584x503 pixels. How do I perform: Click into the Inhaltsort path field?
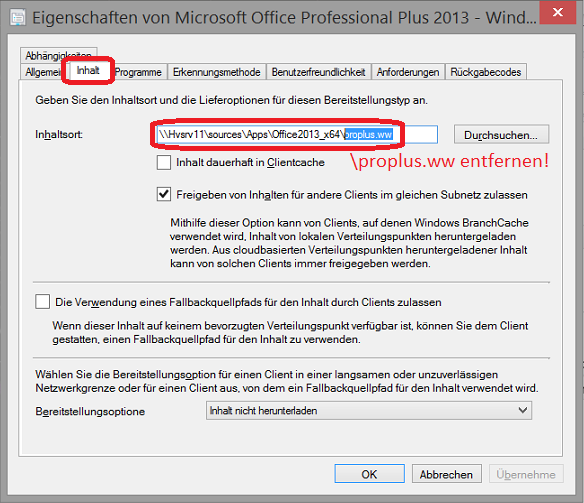click(x=297, y=134)
